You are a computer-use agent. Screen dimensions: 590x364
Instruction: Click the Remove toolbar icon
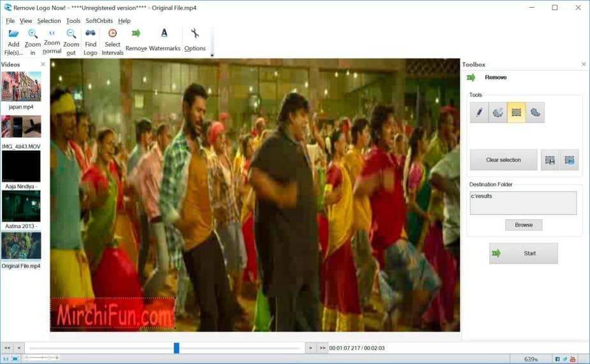coord(136,33)
